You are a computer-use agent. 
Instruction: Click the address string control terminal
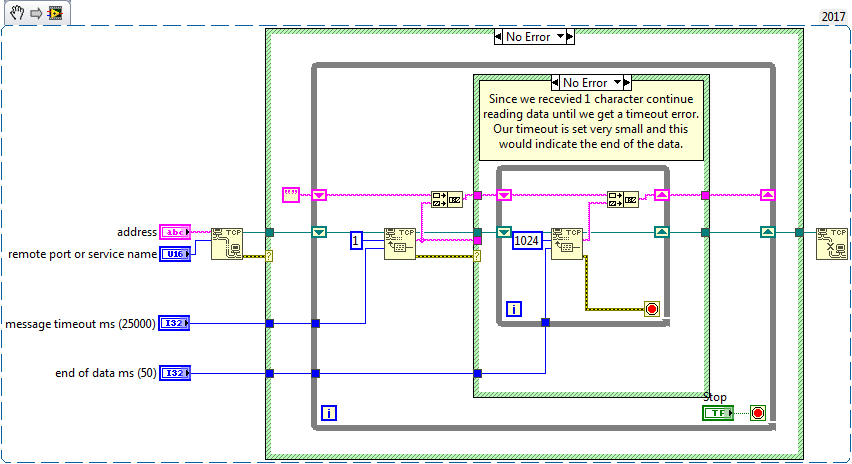tap(175, 232)
